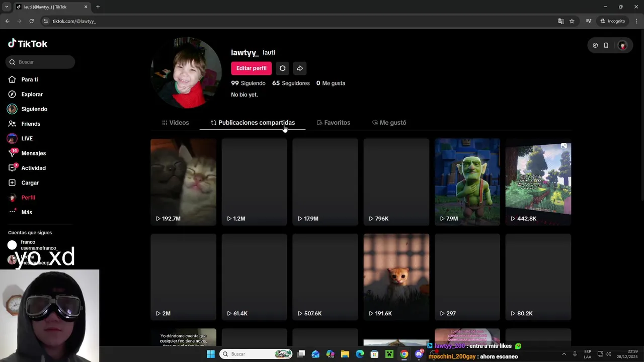Open the video with 61.4K views
644x362 pixels.
coord(254,277)
